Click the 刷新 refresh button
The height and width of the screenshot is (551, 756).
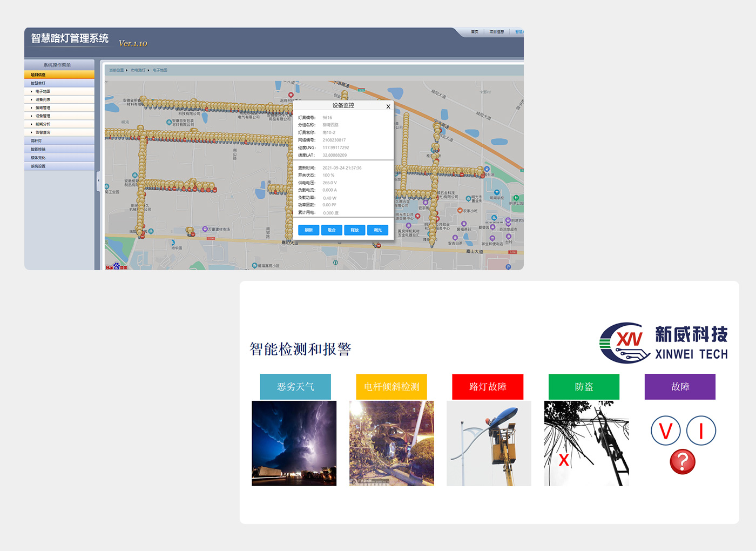click(308, 230)
